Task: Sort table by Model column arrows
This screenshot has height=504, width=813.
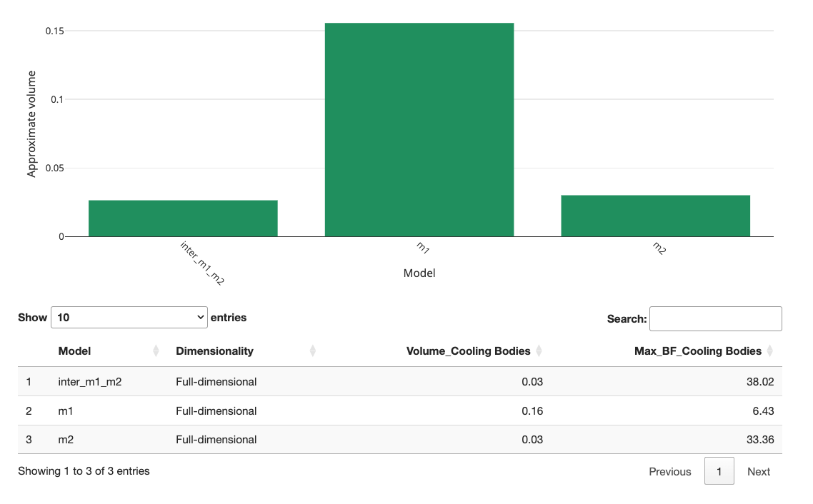Action: point(156,351)
